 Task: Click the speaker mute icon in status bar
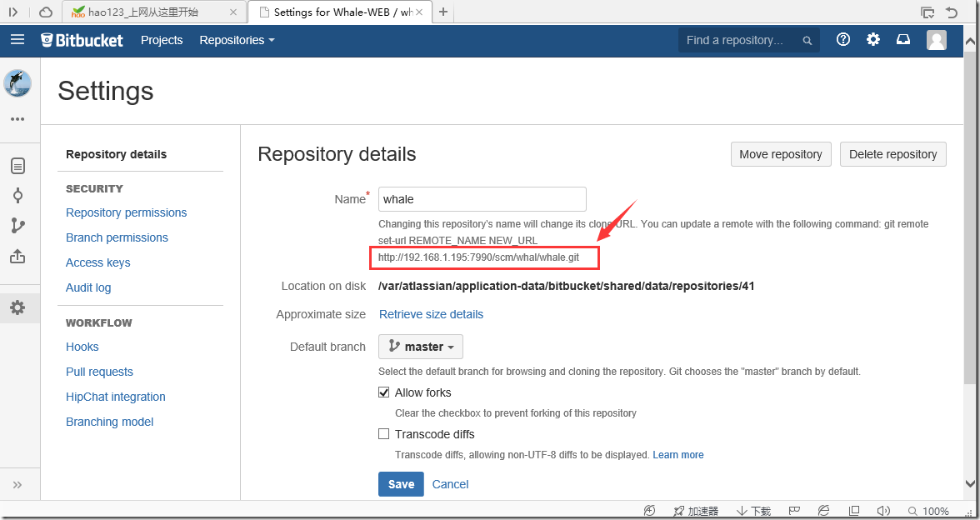click(x=883, y=512)
